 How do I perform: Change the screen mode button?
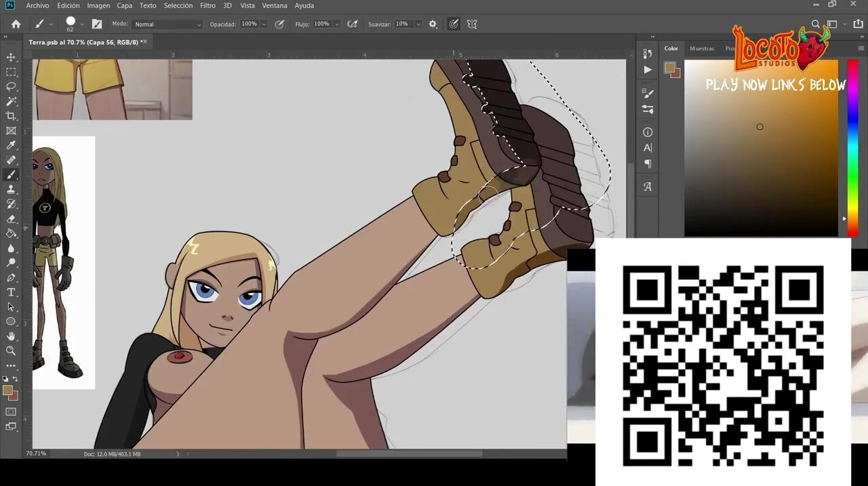click(x=11, y=426)
